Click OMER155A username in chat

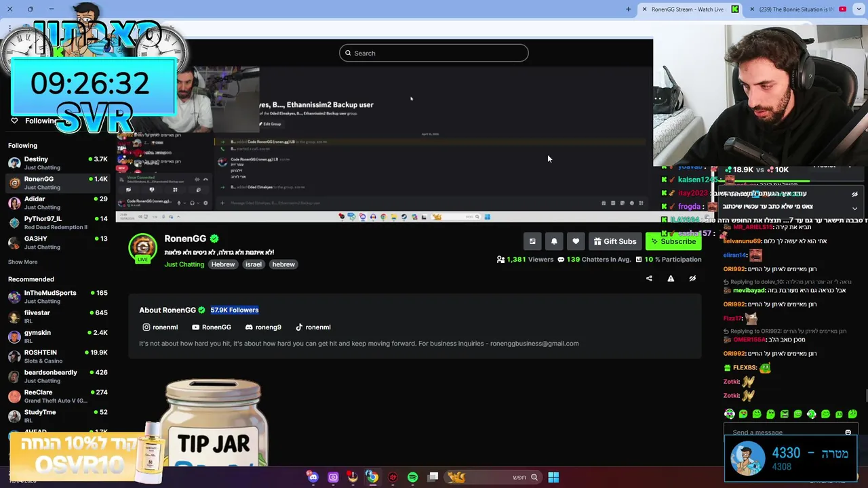point(749,340)
